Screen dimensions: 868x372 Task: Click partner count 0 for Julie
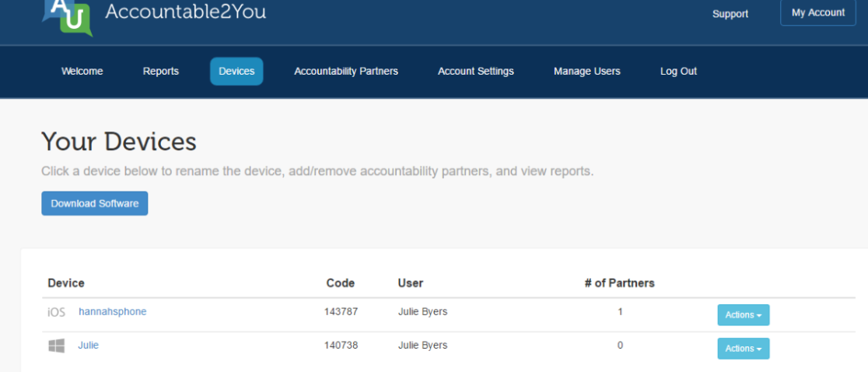[620, 346]
